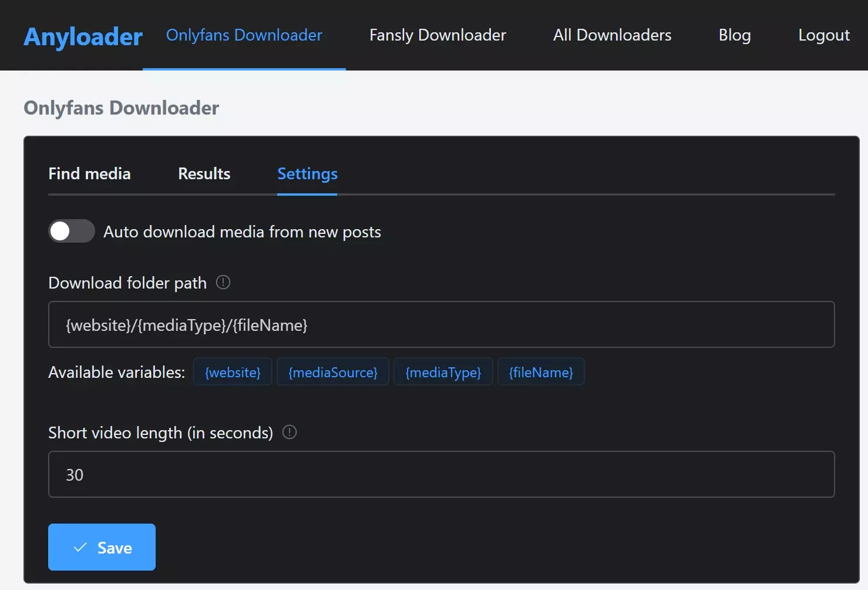
Task: Toggle Auto download media from new posts
Action: point(72,231)
